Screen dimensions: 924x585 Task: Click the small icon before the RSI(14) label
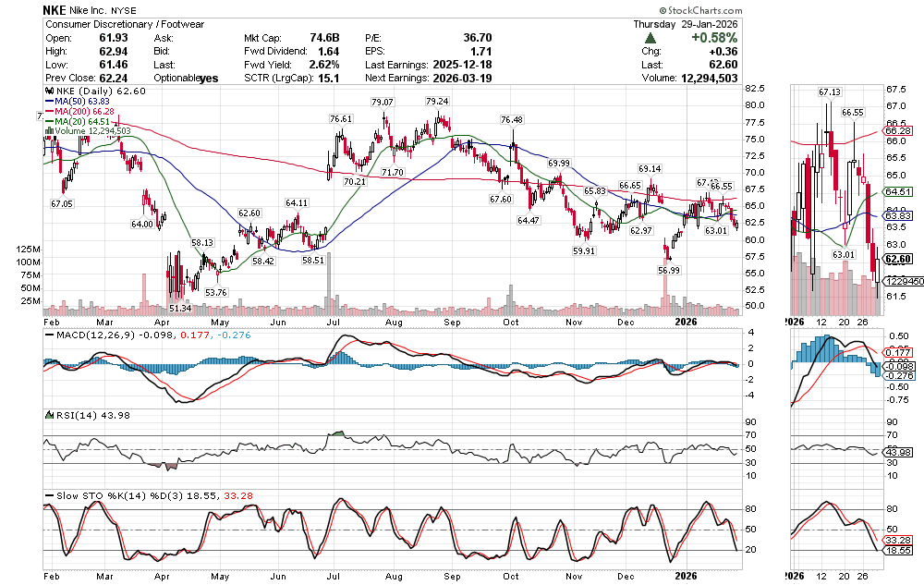coord(49,415)
